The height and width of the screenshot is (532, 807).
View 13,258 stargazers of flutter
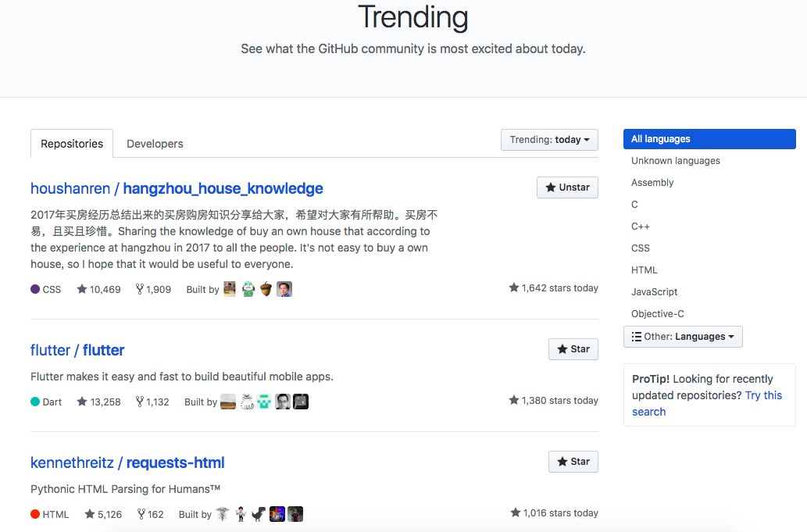[x=98, y=402]
